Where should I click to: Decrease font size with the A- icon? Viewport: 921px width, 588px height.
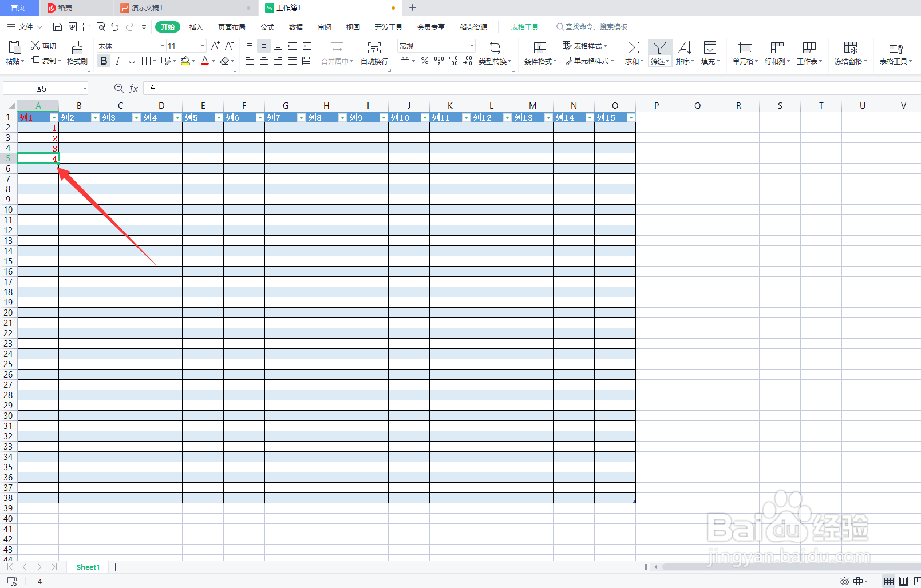pos(230,46)
